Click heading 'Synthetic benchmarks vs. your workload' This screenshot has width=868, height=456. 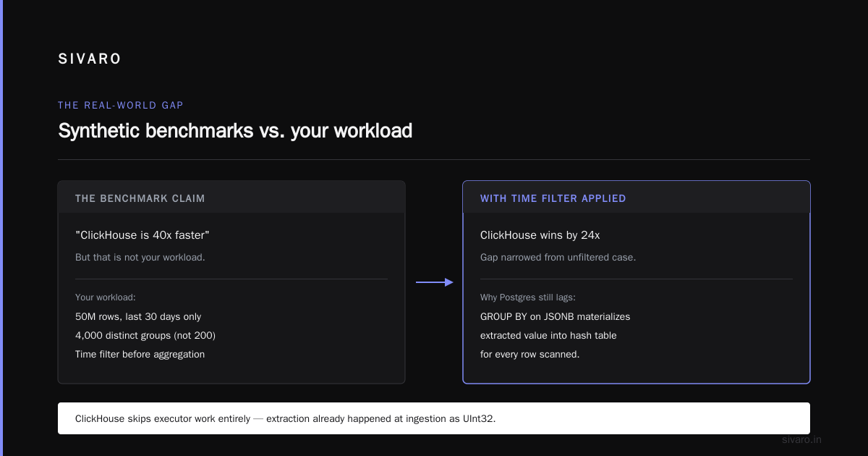[235, 131]
